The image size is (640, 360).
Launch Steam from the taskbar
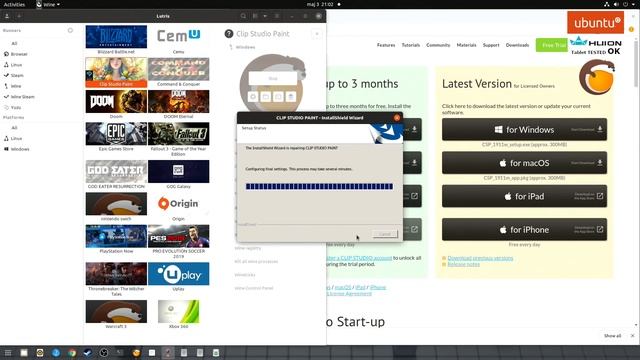point(88,353)
